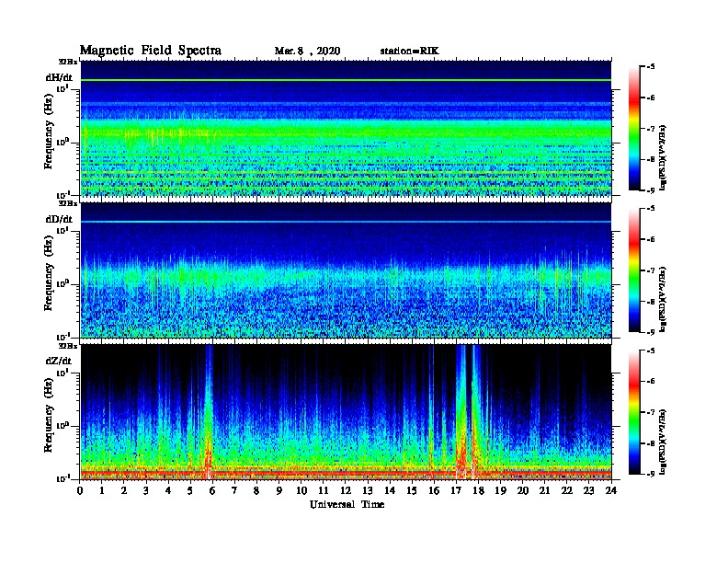The image size is (728, 563).
Task: Click hour tick label "6" on time axis
Action: [x=212, y=490]
